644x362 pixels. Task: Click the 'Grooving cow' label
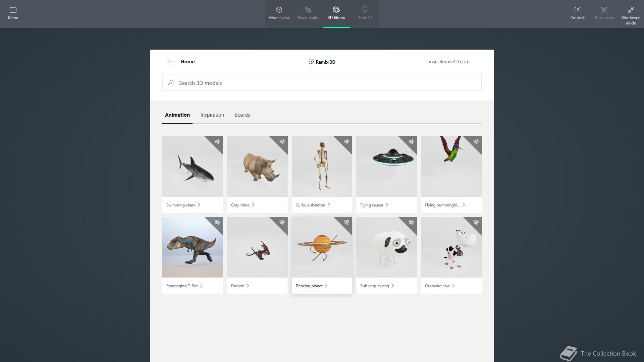[x=437, y=286]
